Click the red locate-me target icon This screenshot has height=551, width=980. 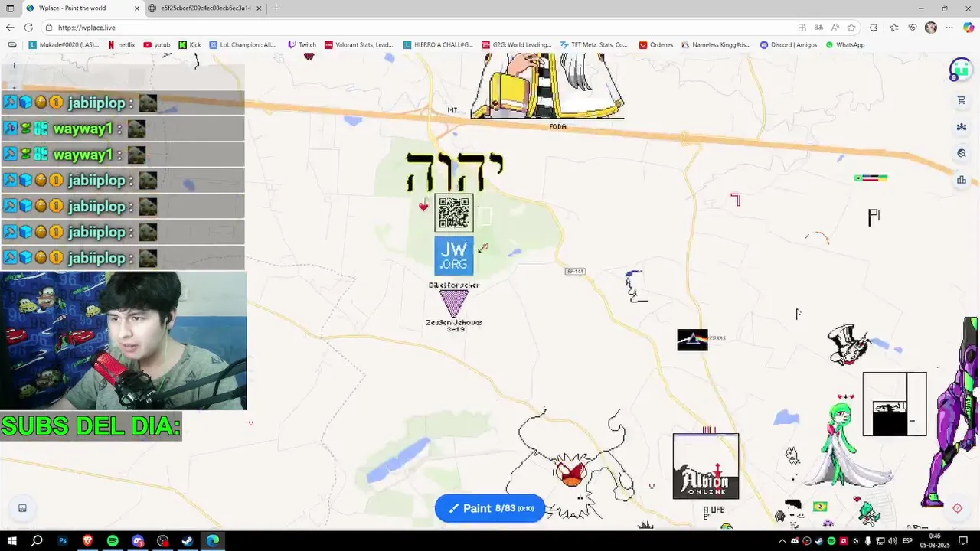pos(957,508)
